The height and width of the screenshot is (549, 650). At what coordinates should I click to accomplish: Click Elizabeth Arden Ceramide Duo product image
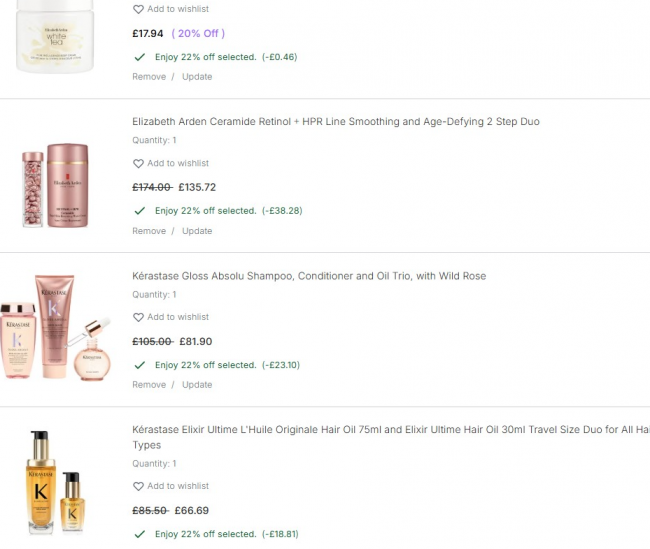click(x=55, y=185)
